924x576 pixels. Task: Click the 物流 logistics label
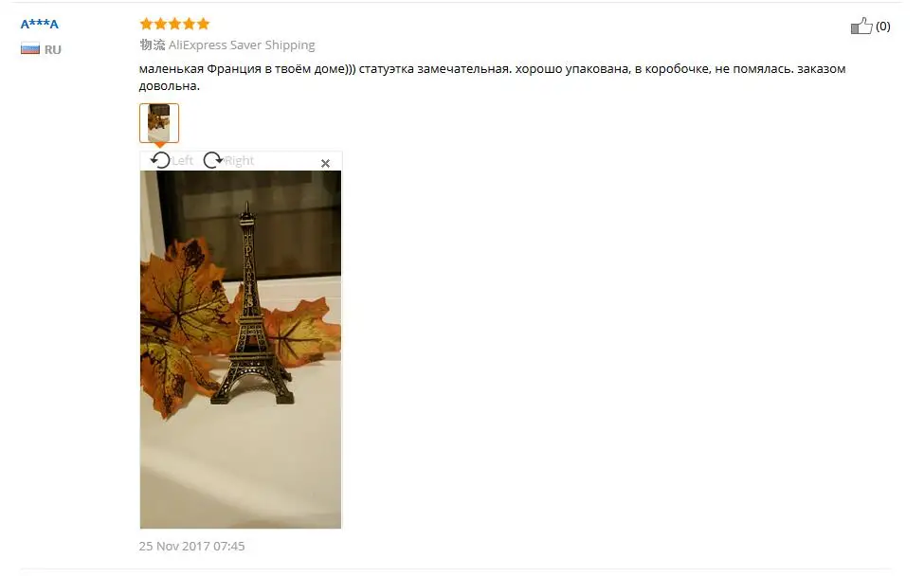(153, 45)
